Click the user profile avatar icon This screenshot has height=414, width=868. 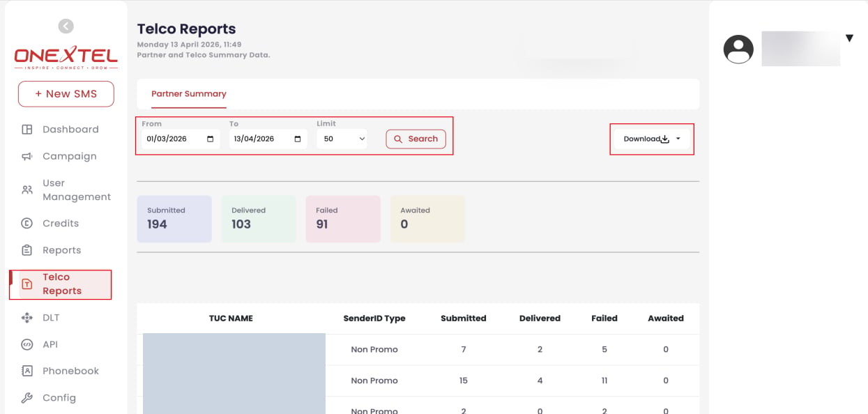pos(738,49)
